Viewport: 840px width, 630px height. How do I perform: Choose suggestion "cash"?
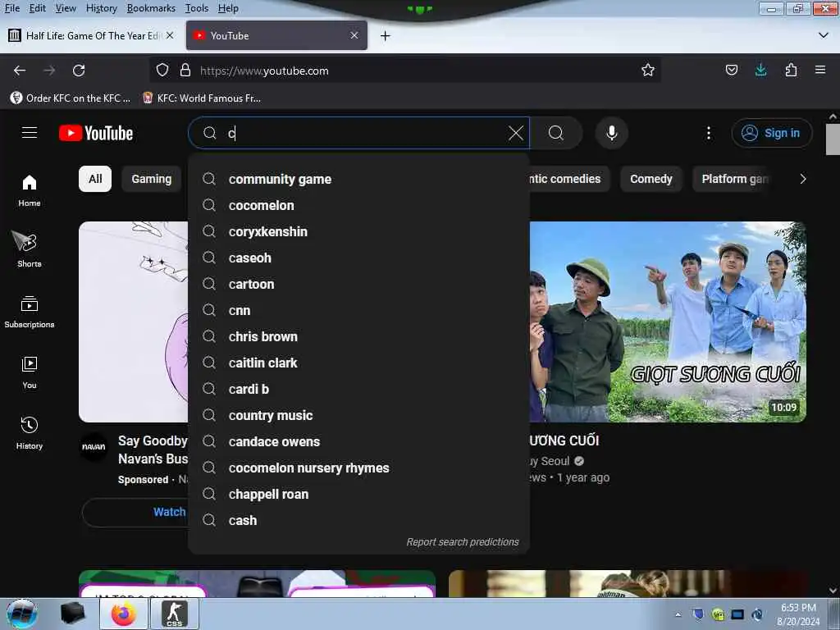pos(358,520)
